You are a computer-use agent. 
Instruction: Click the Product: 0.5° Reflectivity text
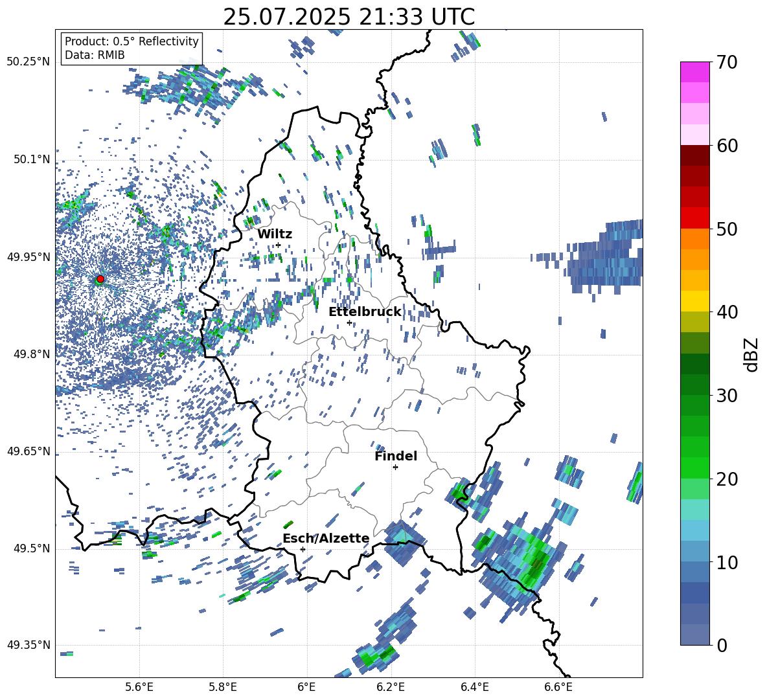click(x=132, y=41)
